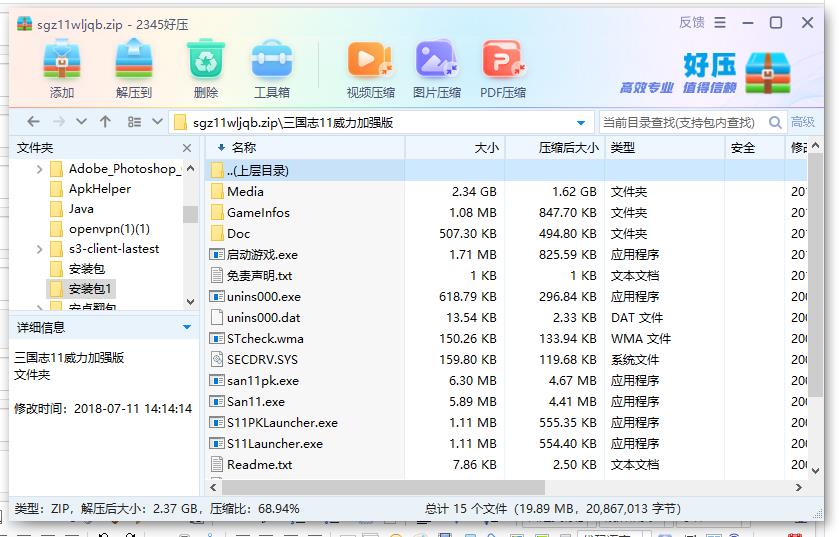Open 高级 advanced search
The height and width of the screenshot is (537, 839).
[803, 122]
